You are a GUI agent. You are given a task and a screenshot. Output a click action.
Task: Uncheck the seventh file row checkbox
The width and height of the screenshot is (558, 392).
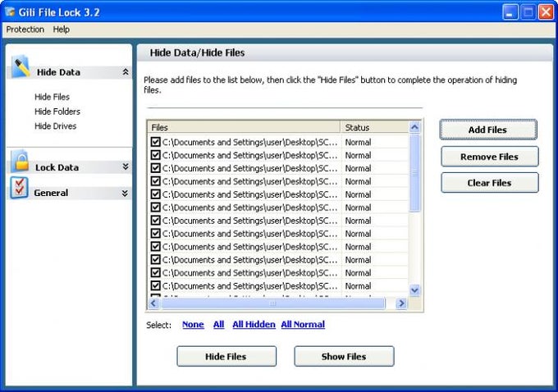(x=155, y=220)
